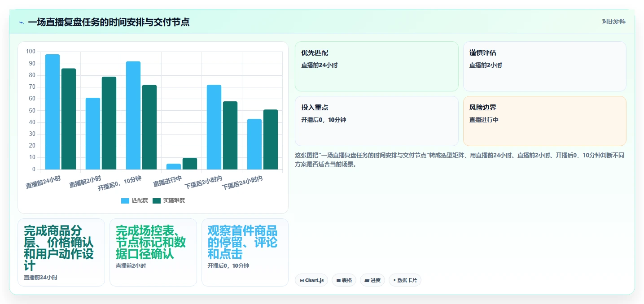Viewport: 644px width, 304px height.
Task: Open the 优先匹配 card
Action: tap(377, 66)
